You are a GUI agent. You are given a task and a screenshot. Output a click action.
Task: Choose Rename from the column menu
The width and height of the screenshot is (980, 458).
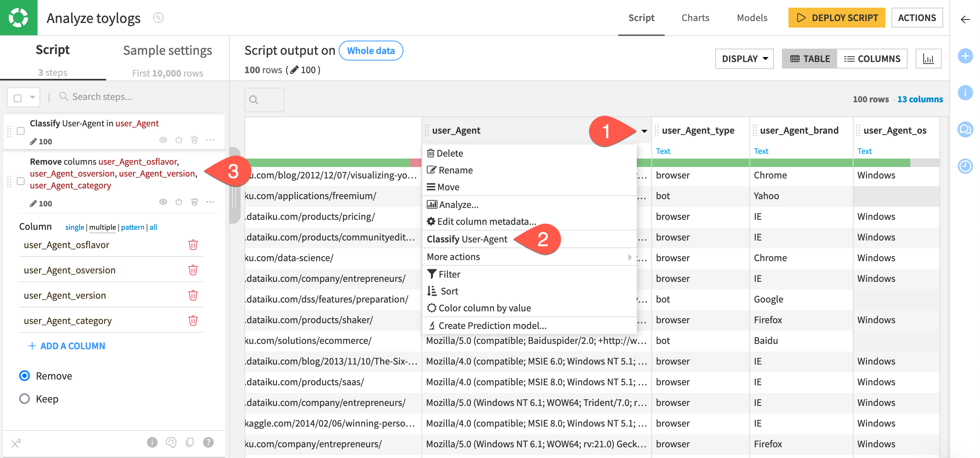coord(529,170)
